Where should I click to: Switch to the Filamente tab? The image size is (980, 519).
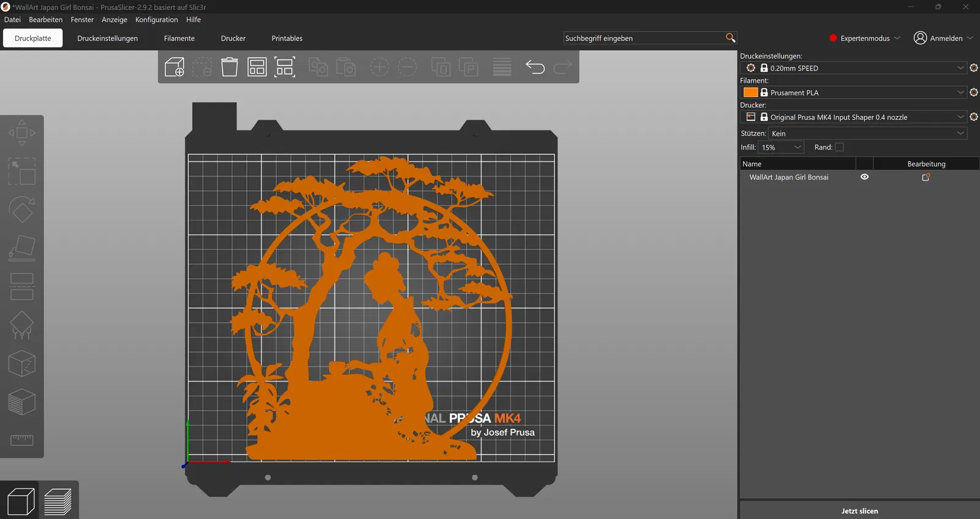(x=179, y=38)
